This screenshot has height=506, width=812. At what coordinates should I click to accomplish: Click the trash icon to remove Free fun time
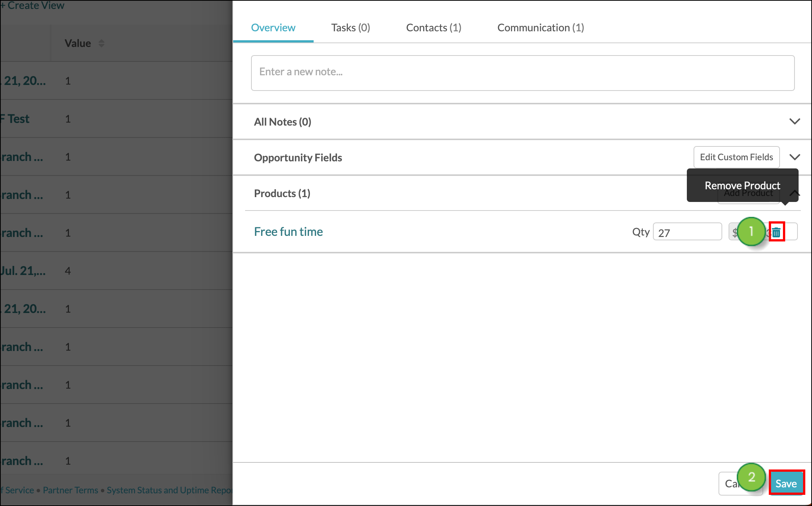(x=777, y=232)
